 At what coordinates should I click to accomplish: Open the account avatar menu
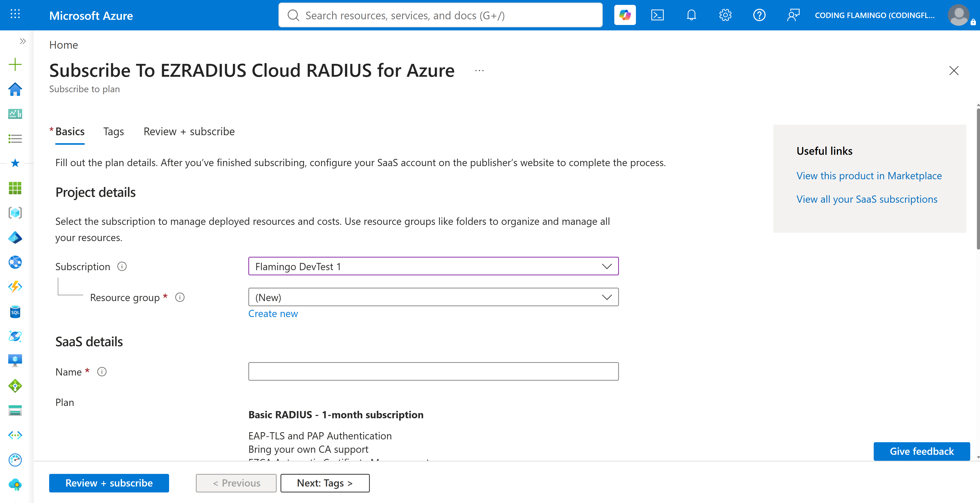[x=959, y=15]
